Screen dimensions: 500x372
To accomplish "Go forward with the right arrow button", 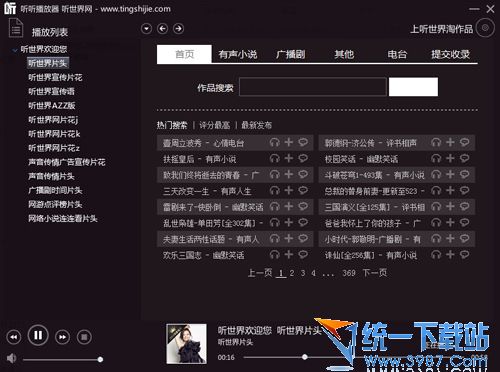I will pyautogui.click(x=178, y=29).
